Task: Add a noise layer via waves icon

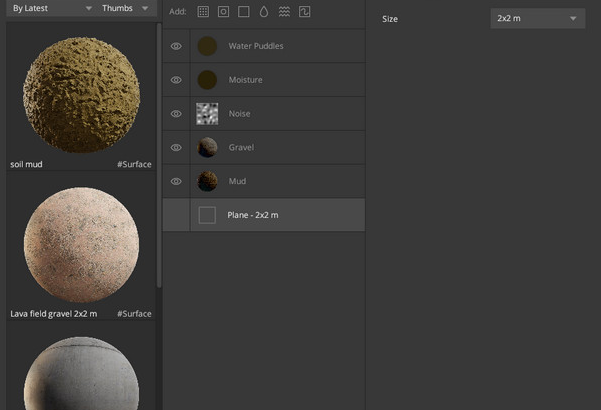Action: pyautogui.click(x=284, y=11)
